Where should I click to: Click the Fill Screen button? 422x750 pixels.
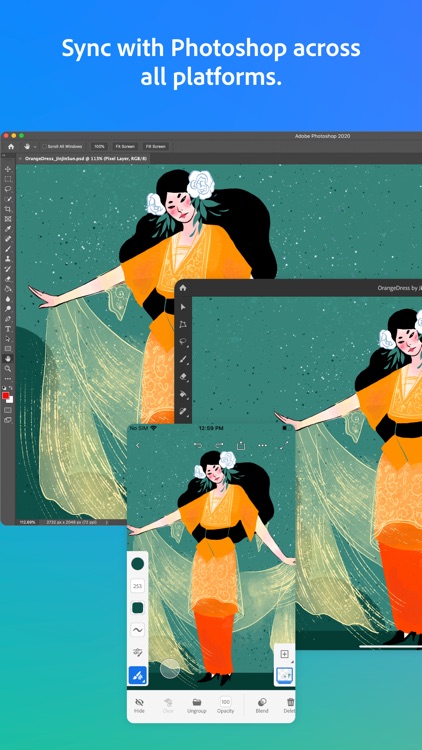[x=155, y=146]
